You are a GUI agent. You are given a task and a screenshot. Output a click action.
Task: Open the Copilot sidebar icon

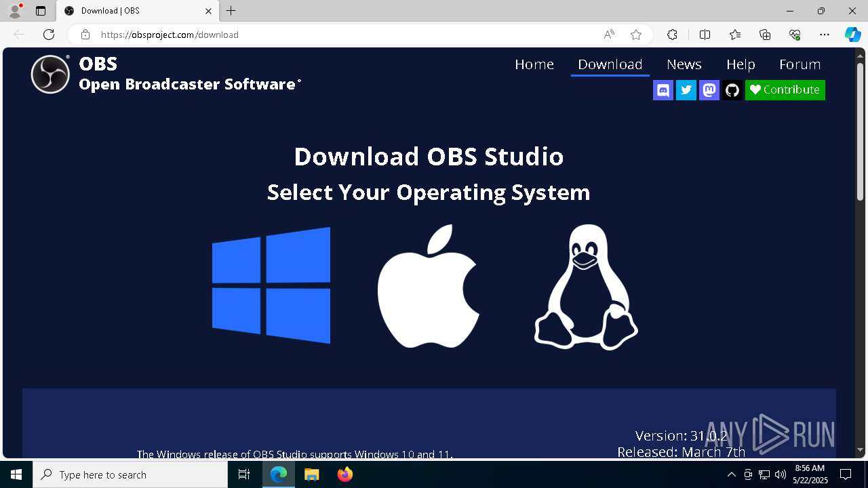click(853, 35)
